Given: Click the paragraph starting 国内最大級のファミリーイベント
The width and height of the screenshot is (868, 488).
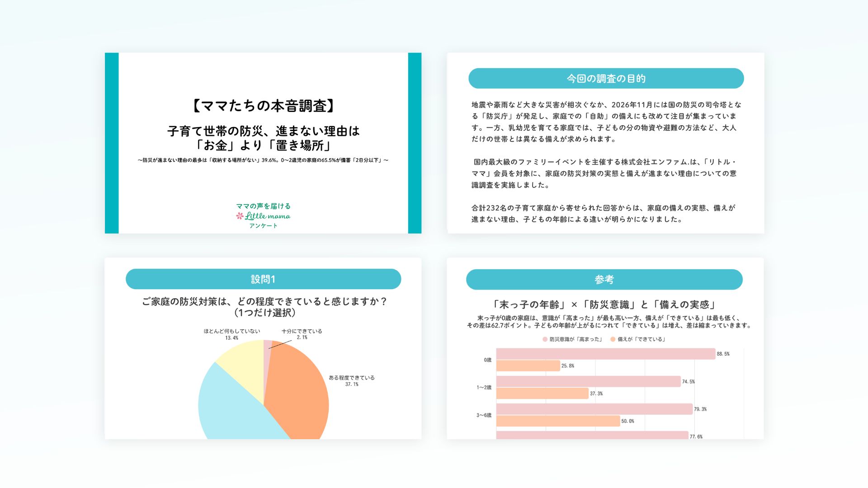Looking at the screenshot, I should click(604, 174).
